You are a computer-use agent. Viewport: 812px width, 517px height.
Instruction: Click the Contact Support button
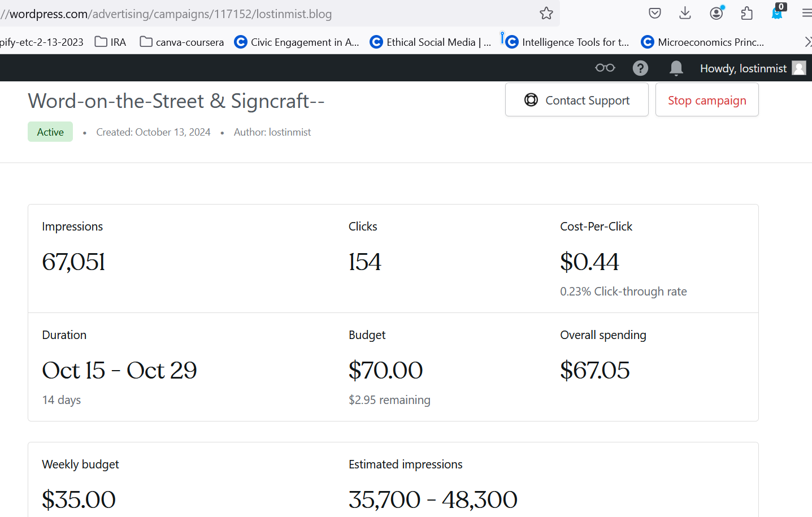pos(576,100)
